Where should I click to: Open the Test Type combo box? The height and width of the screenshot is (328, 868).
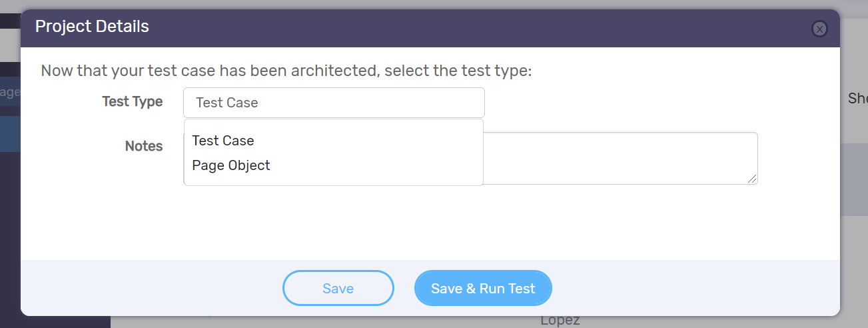(x=334, y=103)
